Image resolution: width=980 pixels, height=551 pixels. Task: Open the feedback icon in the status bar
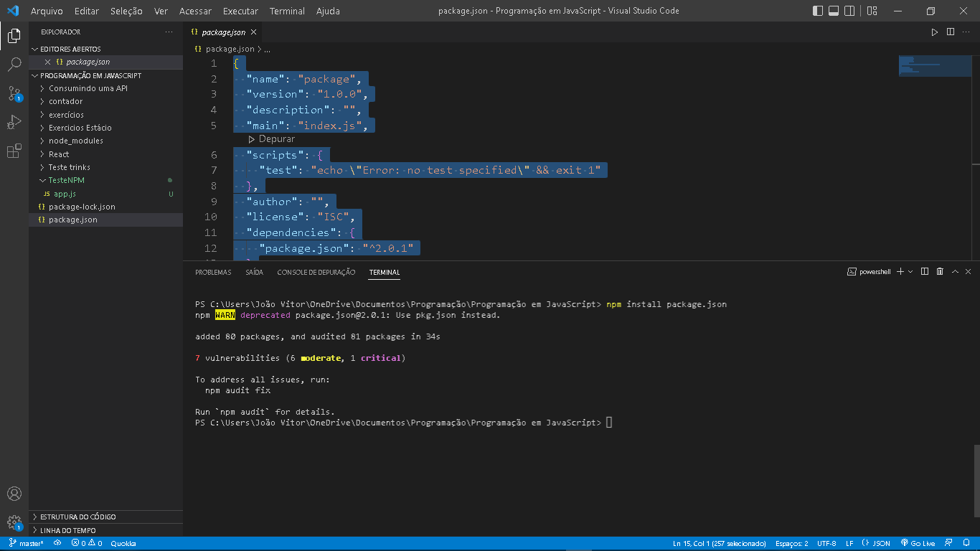(948, 544)
